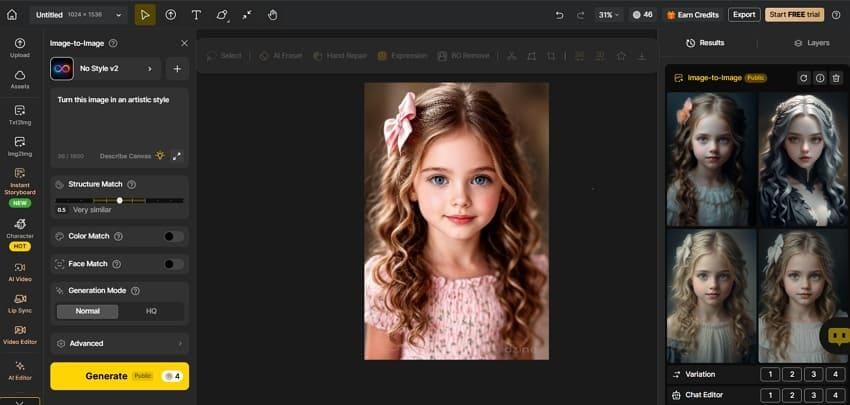The width and height of the screenshot is (850, 405).
Task: Add a style with the plus button
Action: pyautogui.click(x=177, y=69)
